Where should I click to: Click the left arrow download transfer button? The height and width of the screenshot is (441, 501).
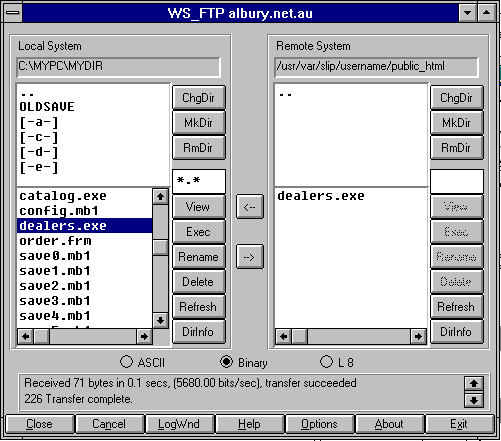(250, 207)
